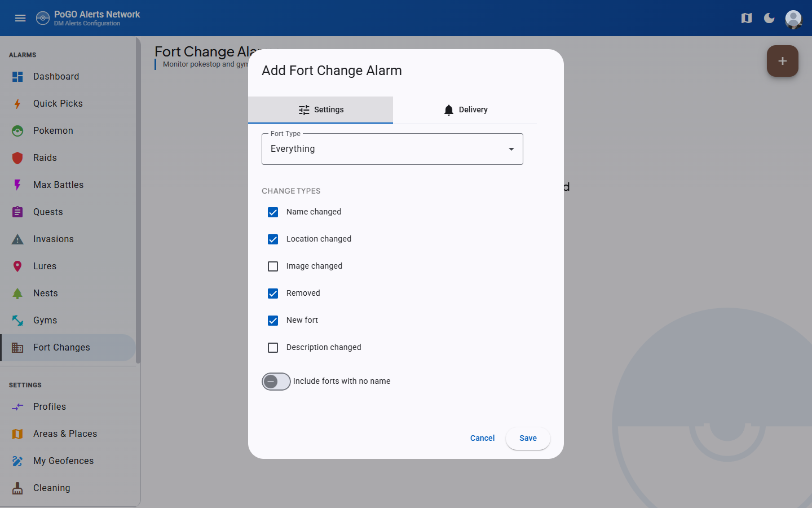812x508 pixels.
Task: Click the Raids shield icon
Action: (x=17, y=158)
